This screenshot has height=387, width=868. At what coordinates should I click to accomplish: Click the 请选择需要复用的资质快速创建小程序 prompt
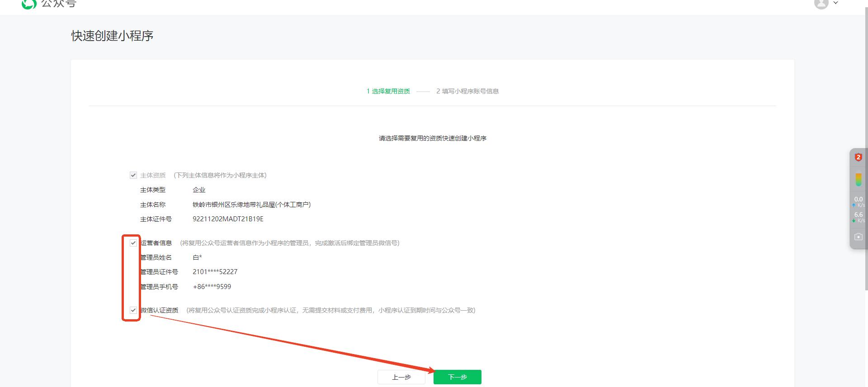click(x=433, y=138)
